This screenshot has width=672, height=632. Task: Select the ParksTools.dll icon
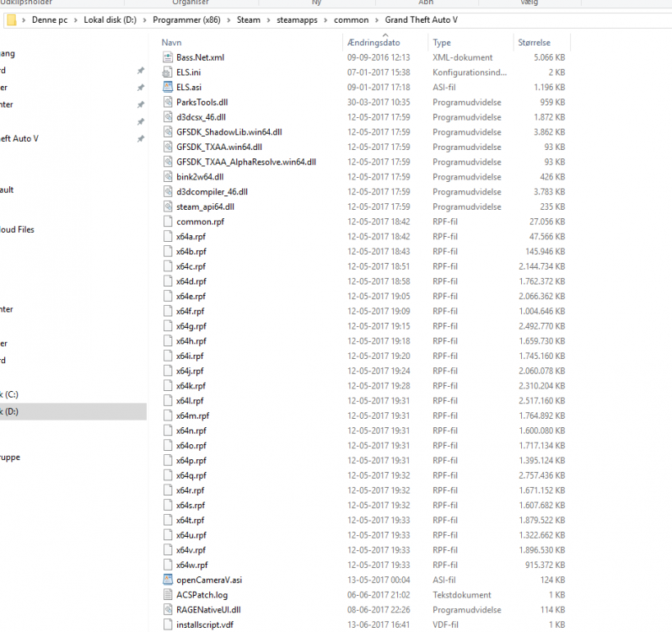(x=168, y=102)
